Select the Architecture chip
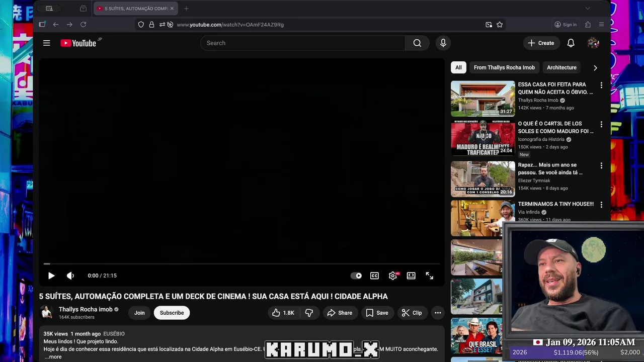The height and width of the screenshot is (362, 644). (x=561, y=67)
